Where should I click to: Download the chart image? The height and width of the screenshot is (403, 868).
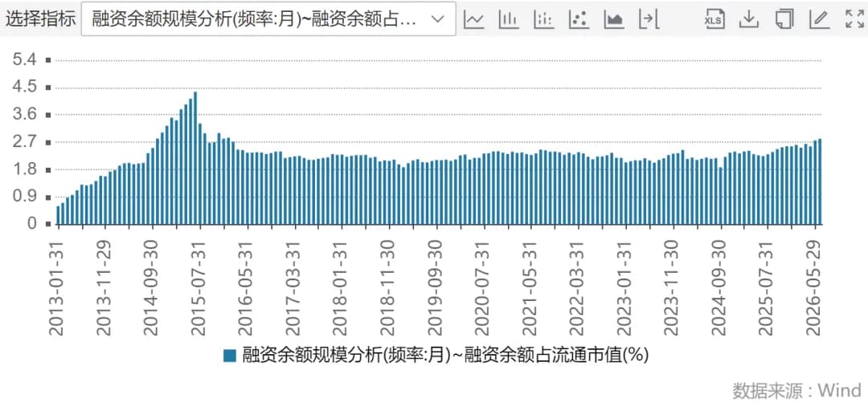click(x=748, y=19)
